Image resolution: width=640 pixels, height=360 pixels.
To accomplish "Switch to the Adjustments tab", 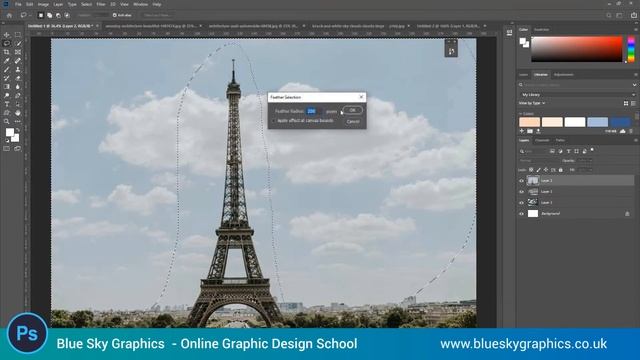I will click(x=563, y=75).
